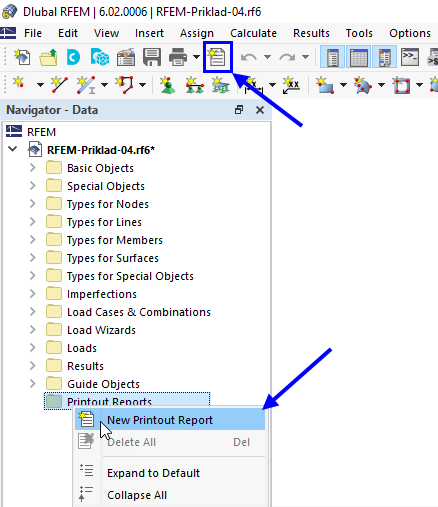Select the New Line tool
The height and width of the screenshot is (507, 438).
pyautogui.click(x=59, y=85)
